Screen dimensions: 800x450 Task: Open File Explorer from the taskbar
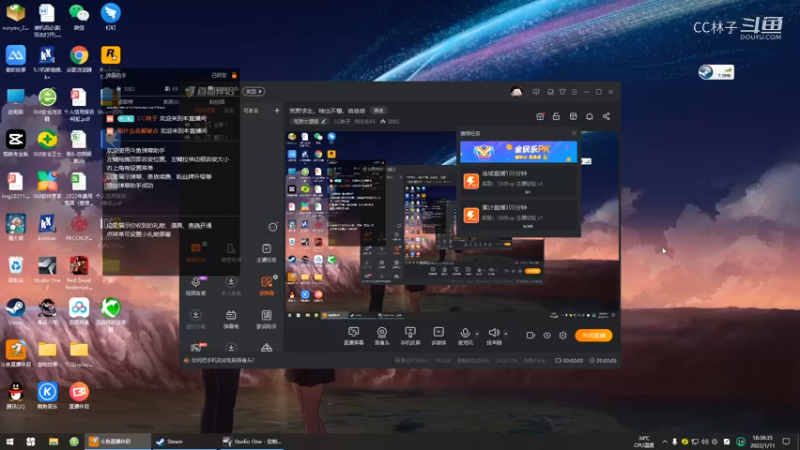53,441
